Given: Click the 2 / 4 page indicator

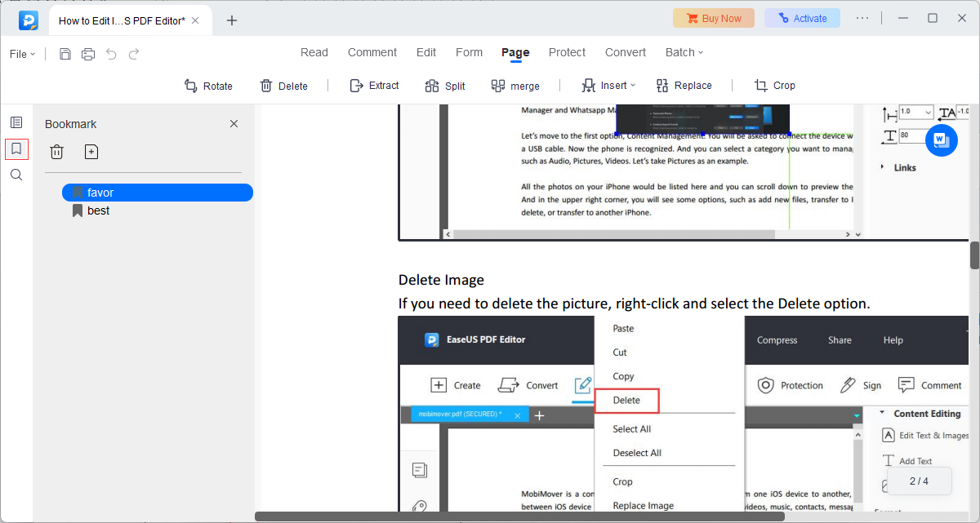Looking at the screenshot, I should coord(919,481).
